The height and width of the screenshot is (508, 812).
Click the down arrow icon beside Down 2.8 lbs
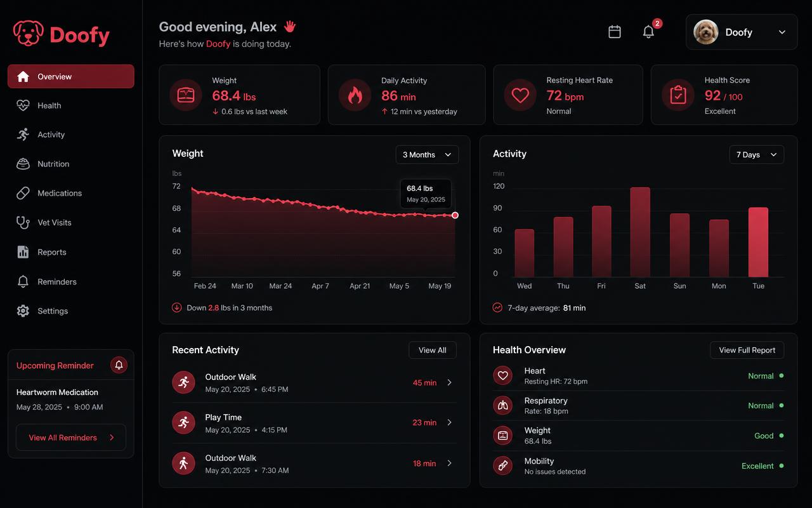pos(177,308)
